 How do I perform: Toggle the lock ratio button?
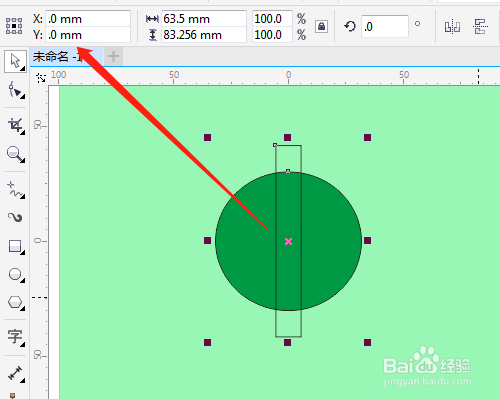pos(321,26)
